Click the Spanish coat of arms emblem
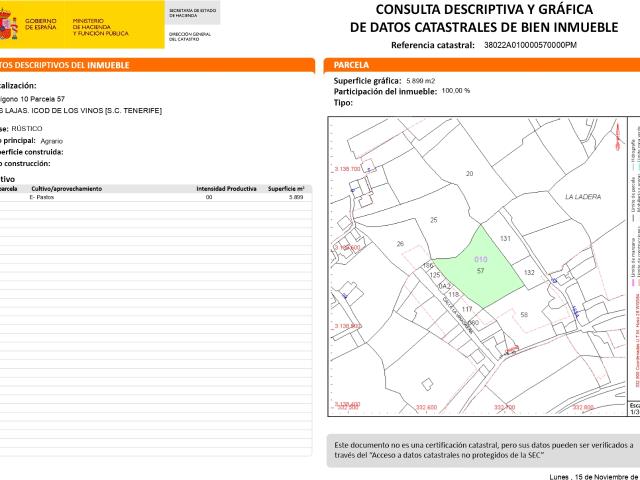 (8, 27)
